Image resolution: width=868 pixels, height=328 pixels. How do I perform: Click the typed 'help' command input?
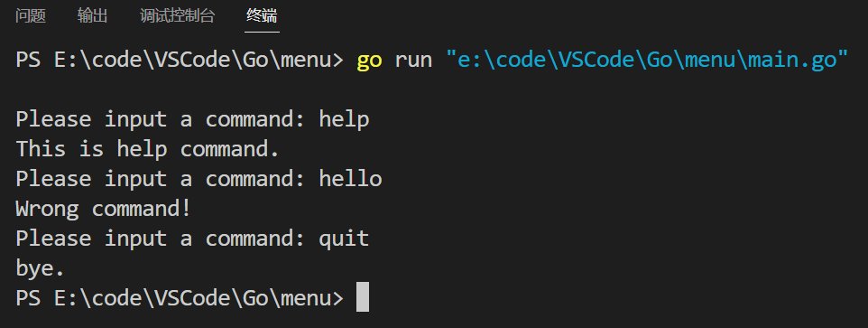tap(344, 119)
